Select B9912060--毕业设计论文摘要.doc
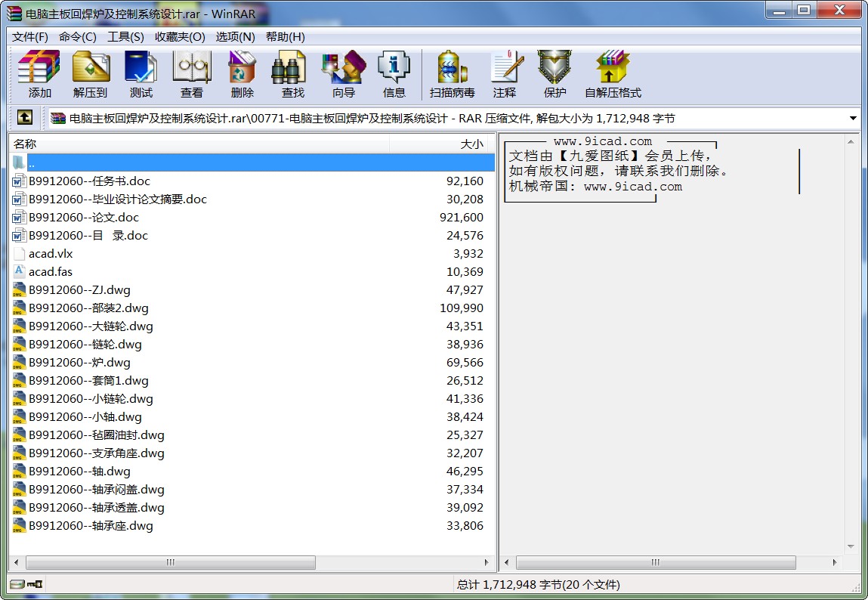The width and height of the screenshot is (868, 600). click(x=117, y=199)
